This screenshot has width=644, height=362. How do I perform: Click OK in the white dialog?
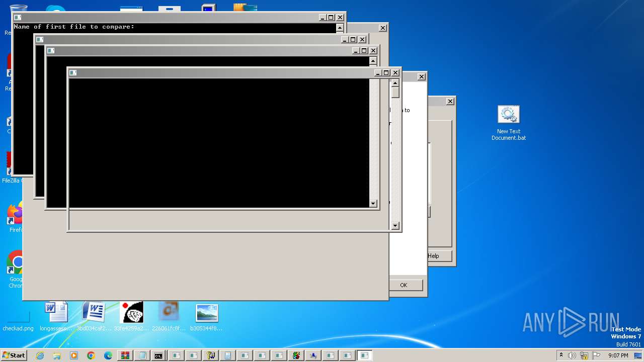pos(404,285)
